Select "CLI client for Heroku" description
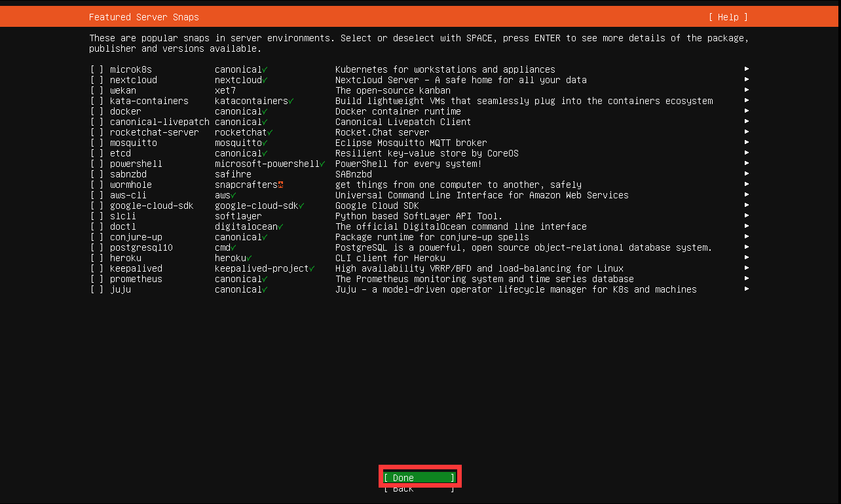 (390, 258)
